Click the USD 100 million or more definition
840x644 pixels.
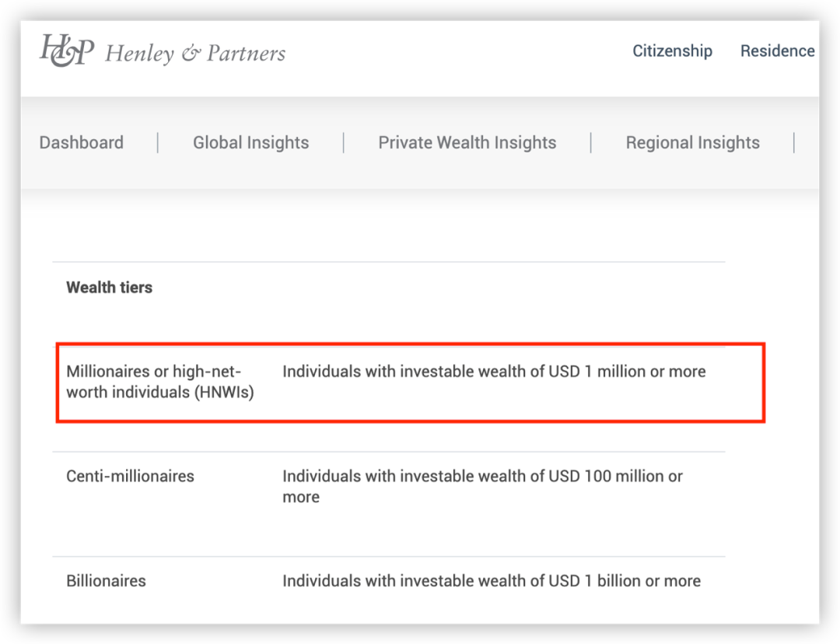tap(483, 486)
